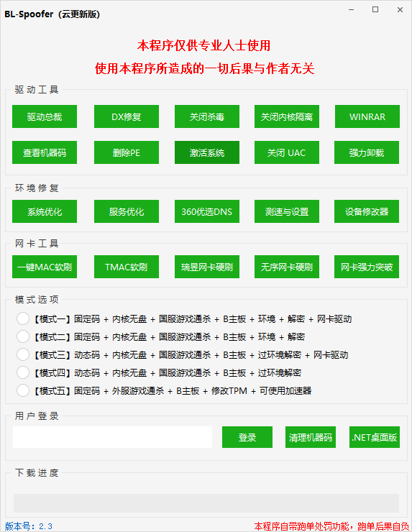Click 设备修改器 button
The image size is (412, 532).
[367, 211]
